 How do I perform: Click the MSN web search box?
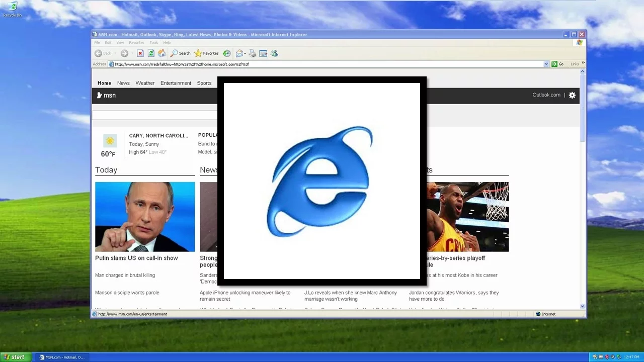click(x=154, y=115)
